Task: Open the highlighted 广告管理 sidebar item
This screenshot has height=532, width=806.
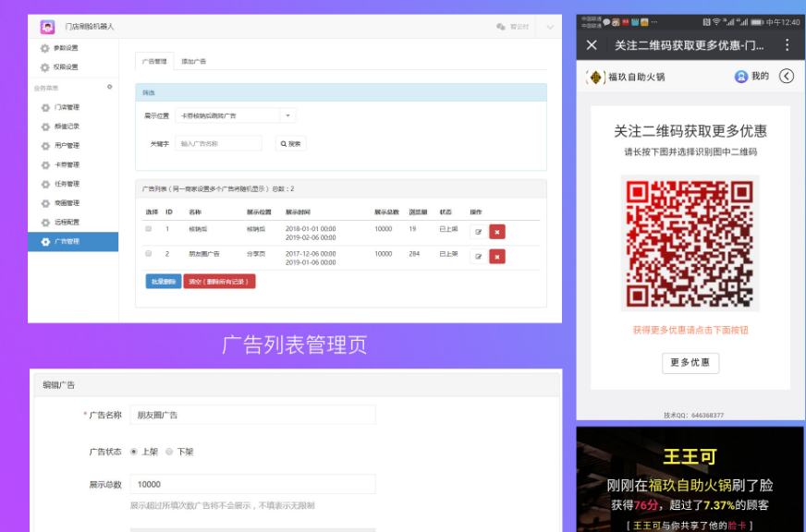Action: tap(73, 241)
